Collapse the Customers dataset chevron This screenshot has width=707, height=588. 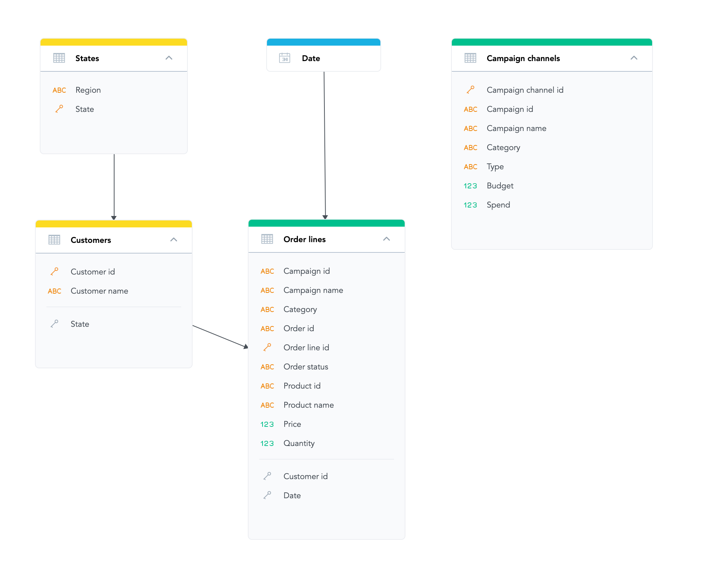click(x=174, y=240)
